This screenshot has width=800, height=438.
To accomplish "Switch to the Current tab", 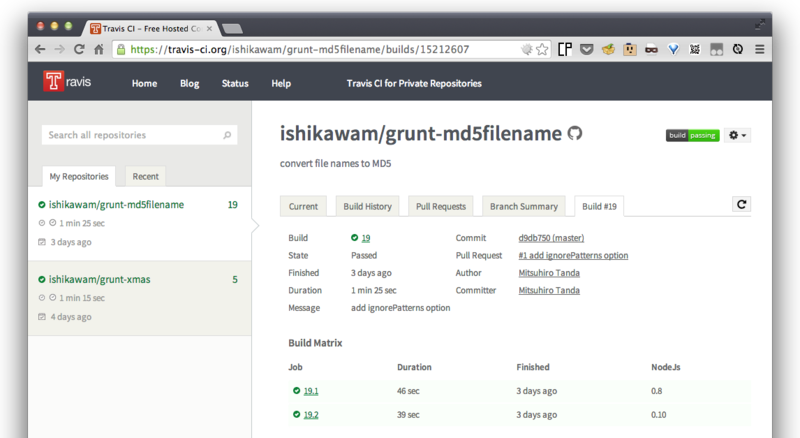I will 303,206.
